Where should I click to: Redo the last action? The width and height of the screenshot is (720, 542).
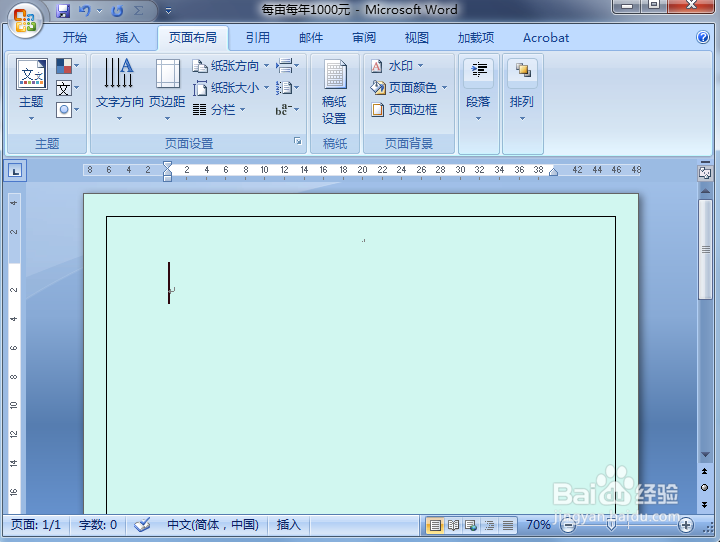(x=118, y=10)
